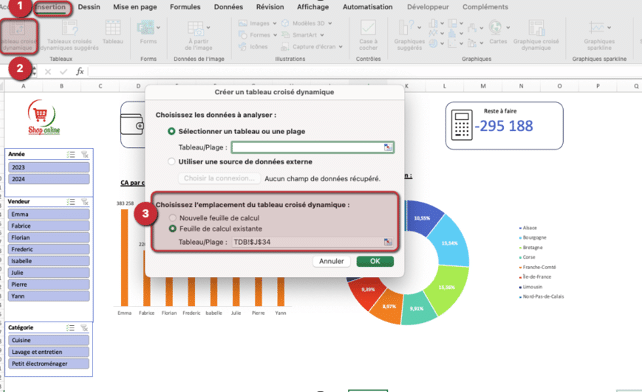The width and height of the screenshot is (642, 392).
Task: Click the Case à cocher ribbon icon
Action: [x=368, y=28]
